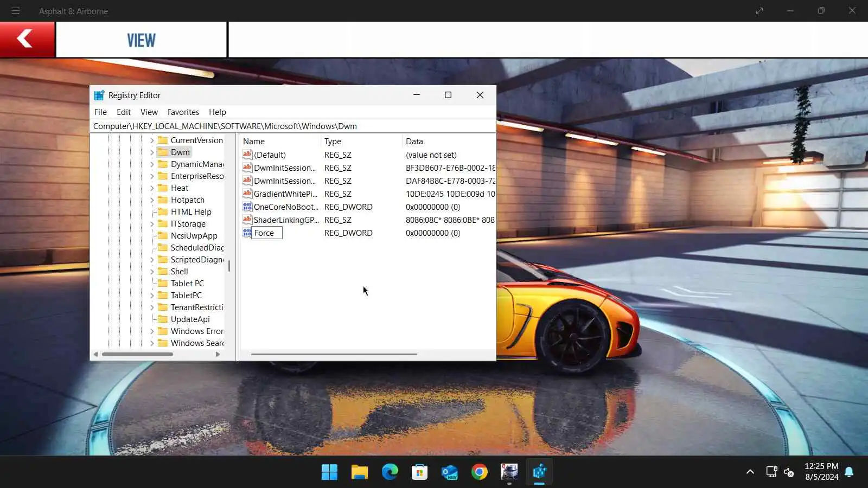The width and height of the screenshot is (868, 488).
Task: Click the tree pane's right scroll arrow
Action: pyautogui.click(x=218, y=355)
